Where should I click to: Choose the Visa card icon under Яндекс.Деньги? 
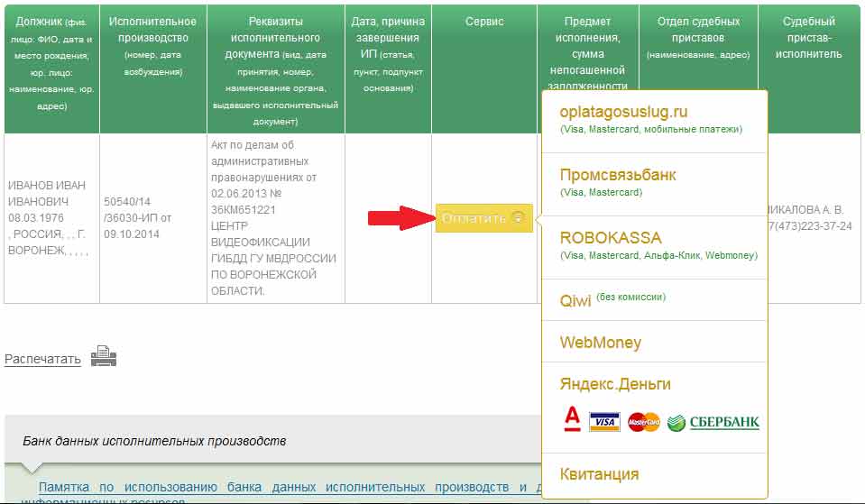point(603,421)
